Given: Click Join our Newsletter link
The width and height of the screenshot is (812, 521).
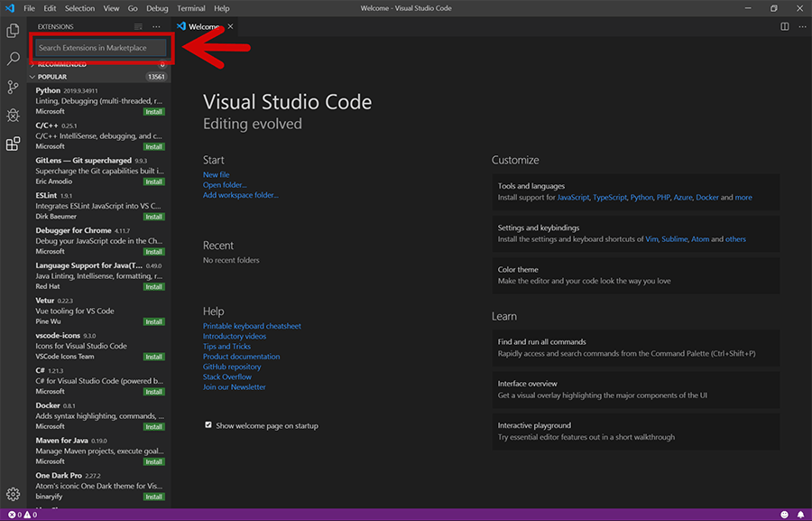Looking at the screenshot, I should (x=234, y=386).
